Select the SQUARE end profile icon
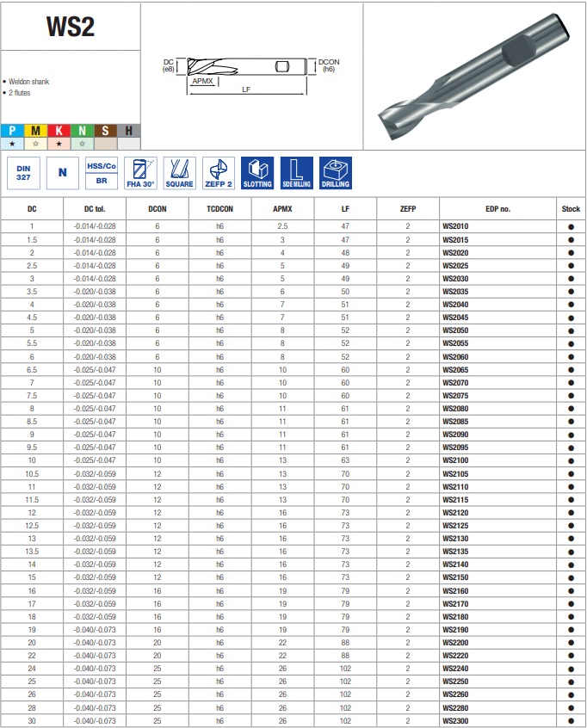Image resolution: width=587 pixels, height=728 pixels. click(179, 173)
